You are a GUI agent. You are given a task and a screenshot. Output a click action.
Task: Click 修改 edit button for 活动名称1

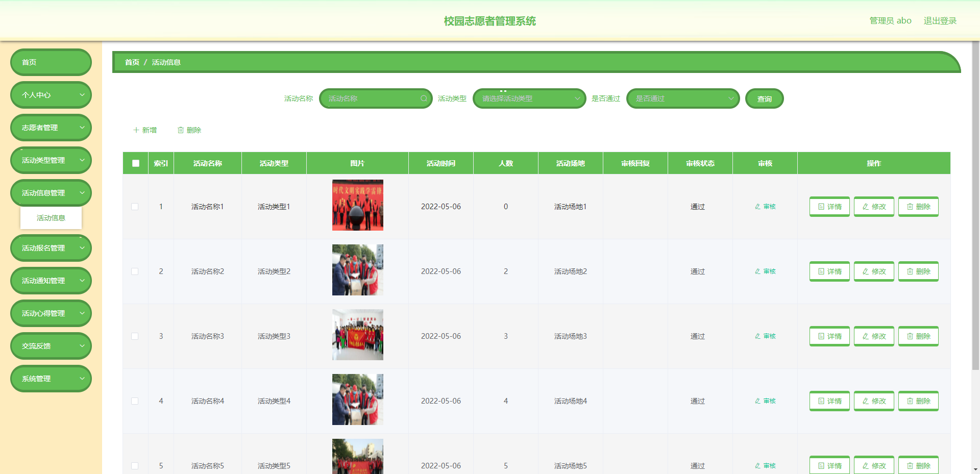pos(874,207)
